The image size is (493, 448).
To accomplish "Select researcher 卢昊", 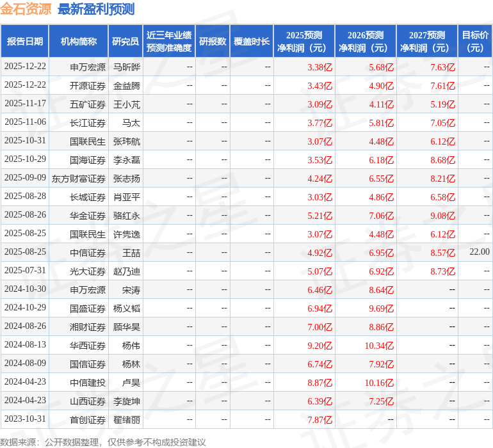I will click(x=131, y=383).
